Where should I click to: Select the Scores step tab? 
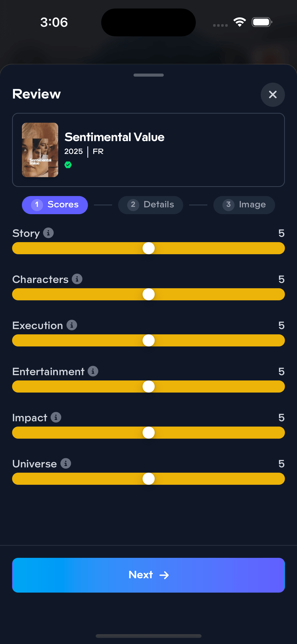[55, 205]
